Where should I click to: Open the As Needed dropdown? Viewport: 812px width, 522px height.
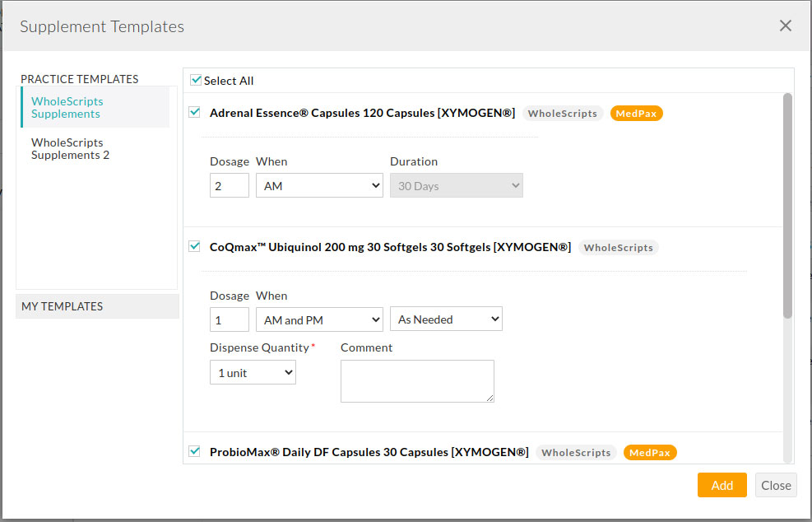tap(446, 319)
